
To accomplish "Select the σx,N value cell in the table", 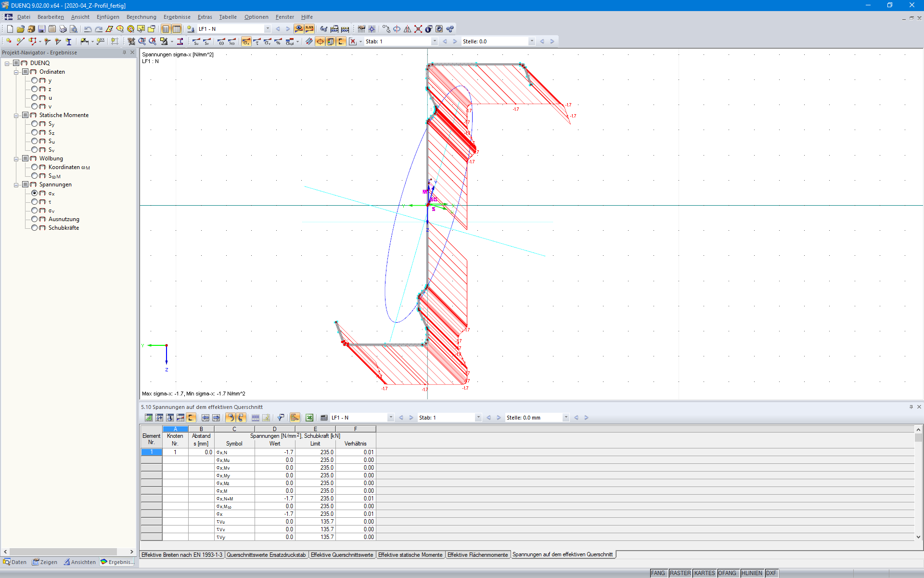I will coord(275,452).
